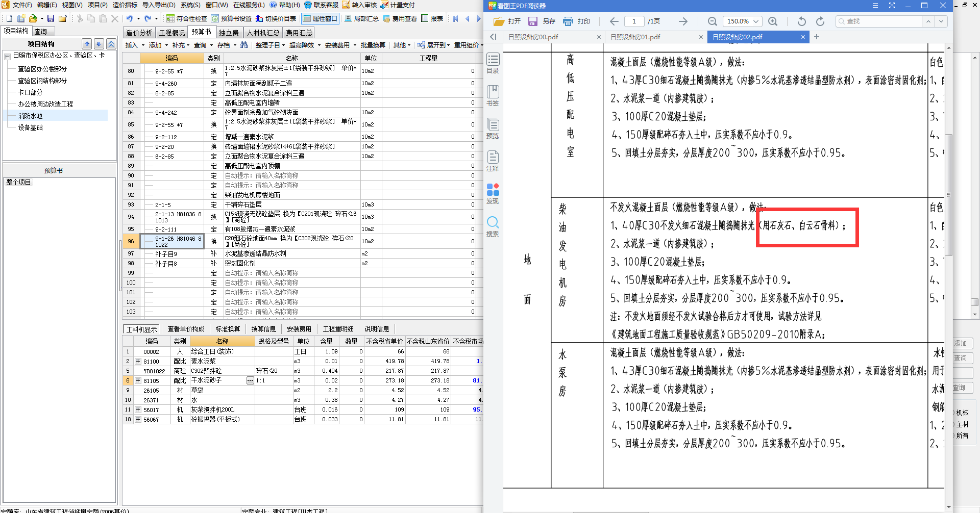Image resolution: width=980 pixels, height=513 pixels.
Task: Jump to first record arrow icon
Action: (456, 18)
